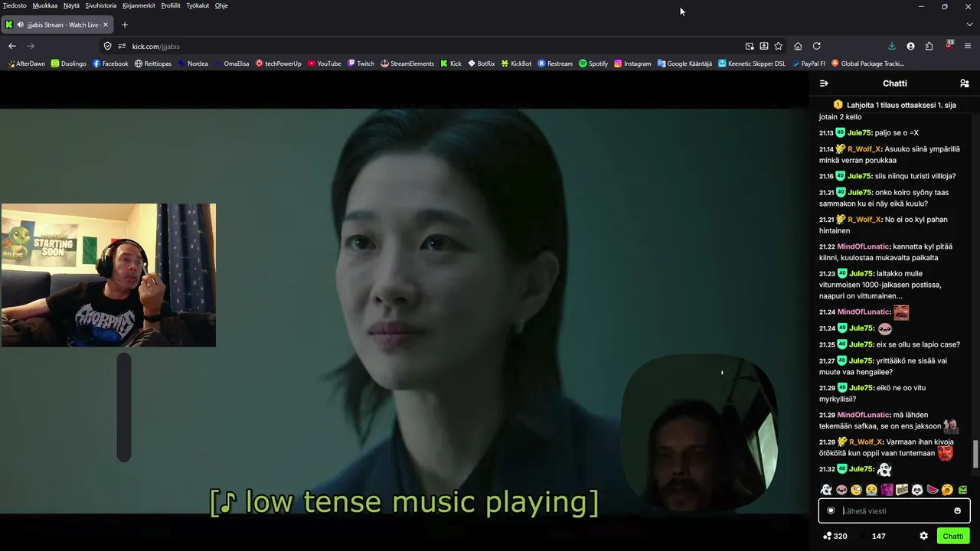
Task: Reload the current page
Action: 817,46
